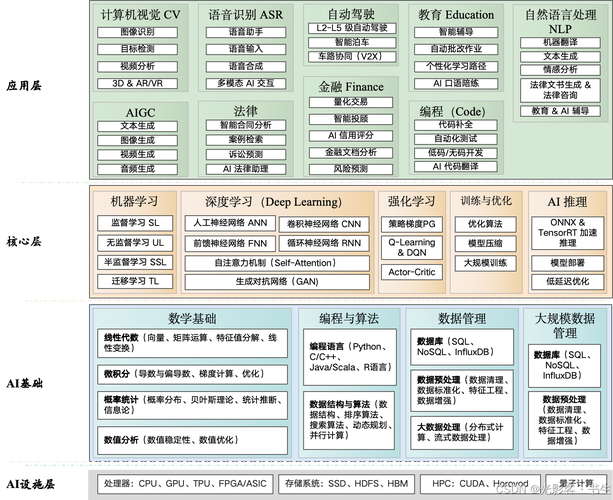Select the 低延迟优化 box
613x500 pixels.
click(567, 282)
